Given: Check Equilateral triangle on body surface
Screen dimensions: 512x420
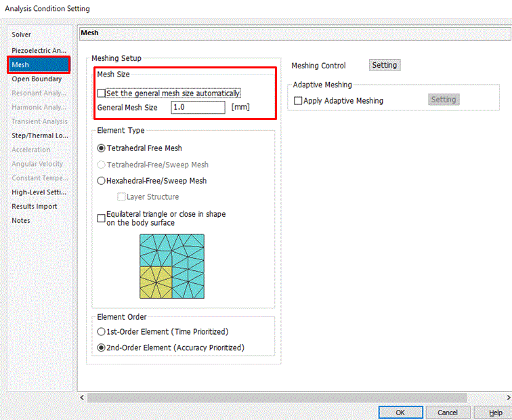Looking at the screenshot, I should tap(101, 218).
